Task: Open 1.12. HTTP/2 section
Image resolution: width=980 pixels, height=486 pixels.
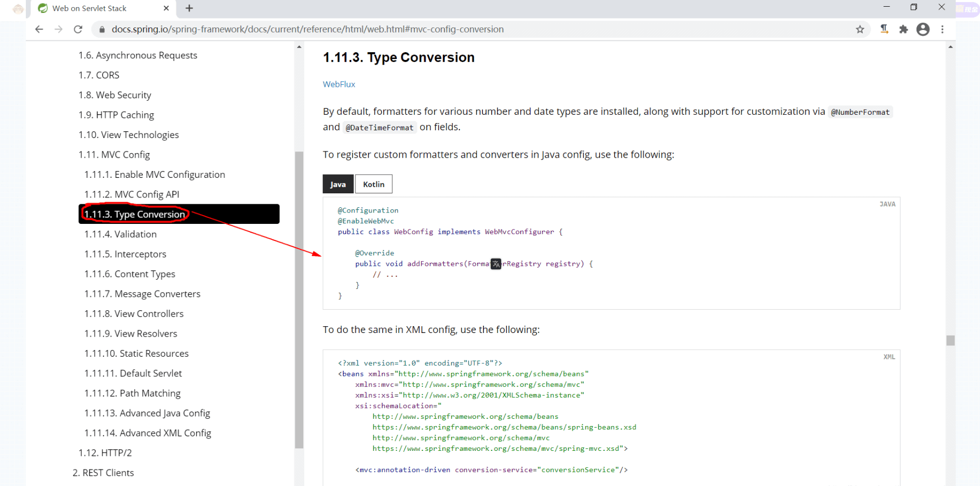Action: coord(105,453)
